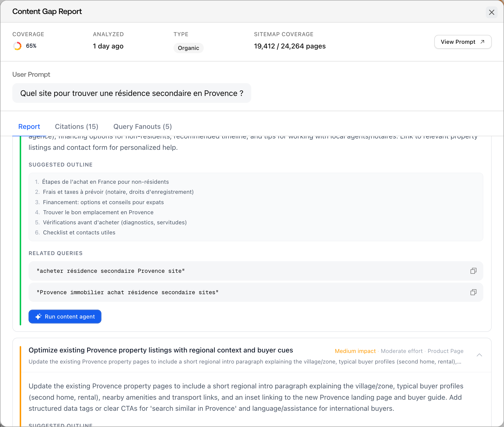
Task: Select the Organic type badge
Action: (189, 48)
